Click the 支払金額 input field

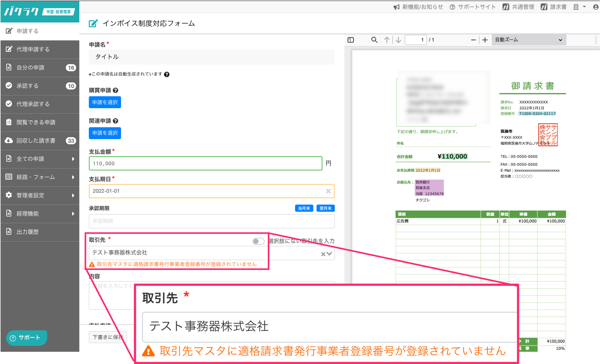(x=205, y=163)
